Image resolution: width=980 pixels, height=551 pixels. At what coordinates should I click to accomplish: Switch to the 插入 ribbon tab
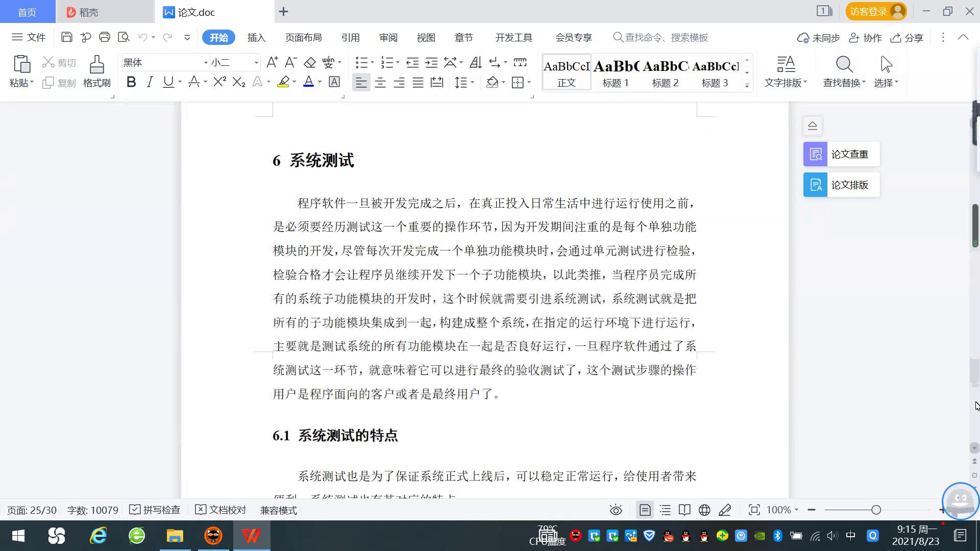pyautogui.click(x=256, y=38)
